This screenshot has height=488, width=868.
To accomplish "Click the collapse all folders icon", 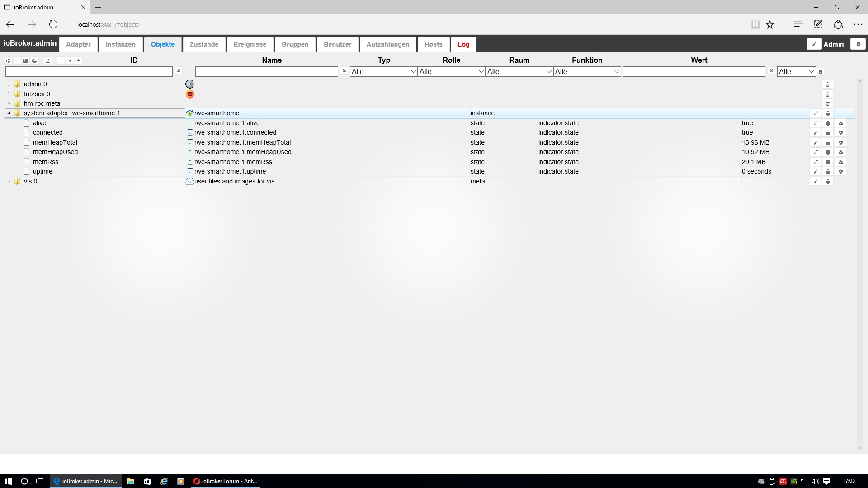I will (26, 61).
